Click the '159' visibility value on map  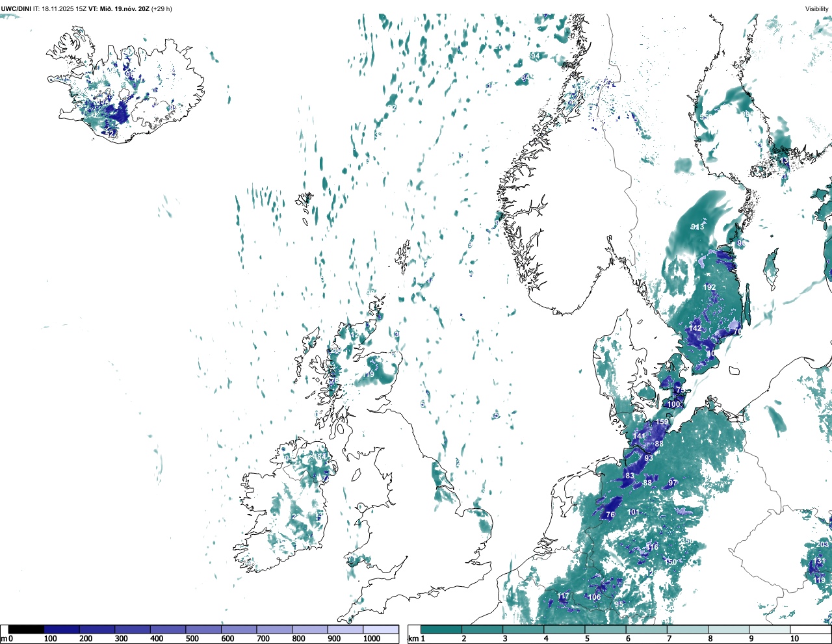(662, 422)
